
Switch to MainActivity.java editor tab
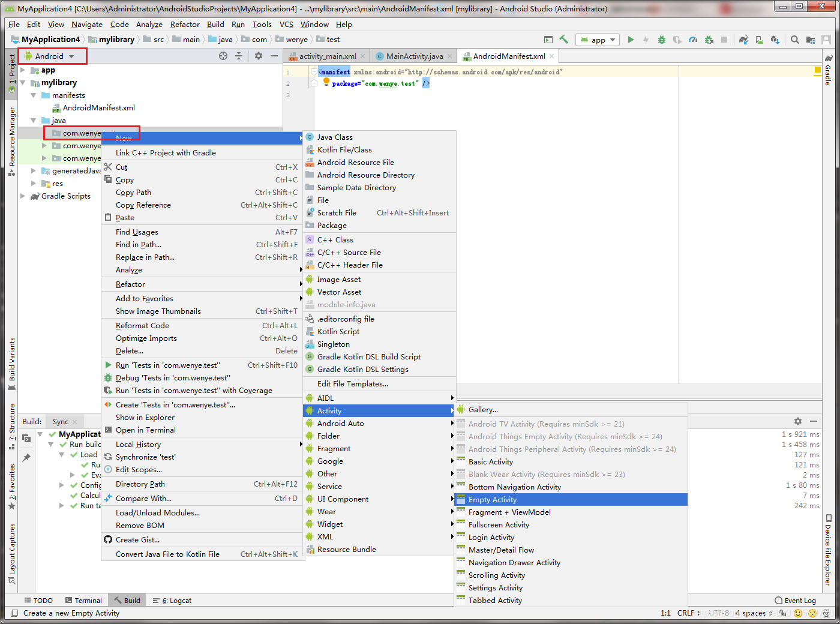click(414, 56)
